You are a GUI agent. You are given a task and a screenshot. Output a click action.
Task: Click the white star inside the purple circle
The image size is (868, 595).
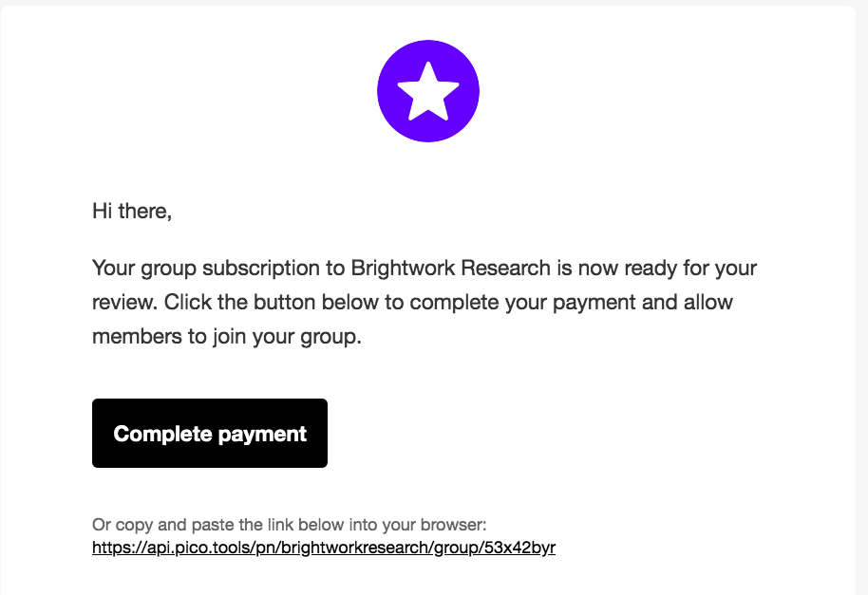point(428,91)
